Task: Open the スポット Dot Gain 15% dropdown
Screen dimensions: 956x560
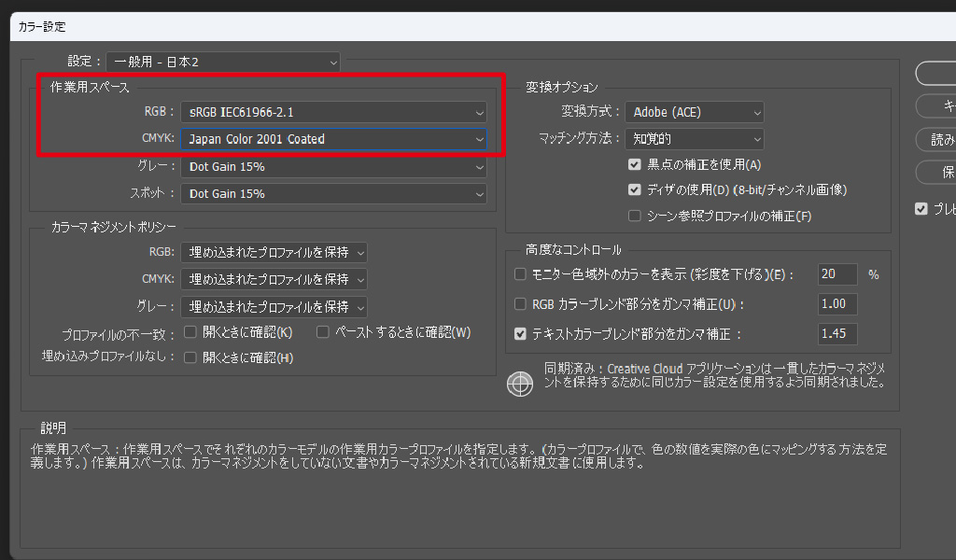Action: [x=333, y=193]
